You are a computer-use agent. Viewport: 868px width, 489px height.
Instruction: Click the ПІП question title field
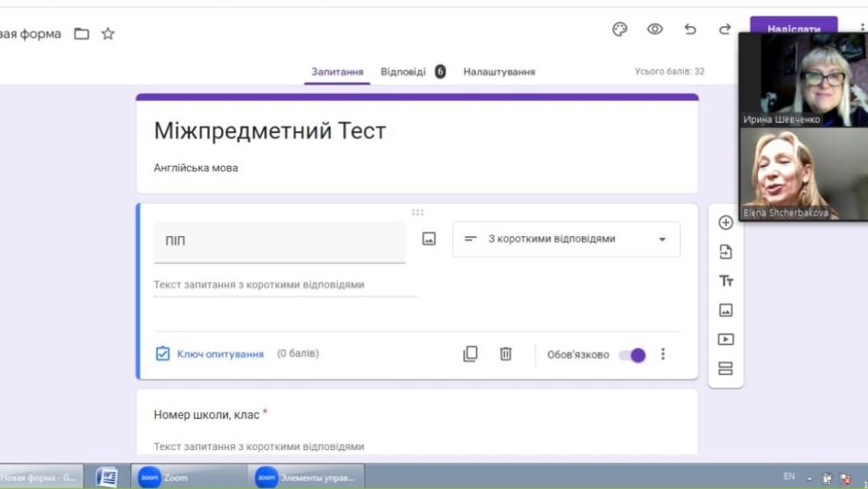(279, 241)
